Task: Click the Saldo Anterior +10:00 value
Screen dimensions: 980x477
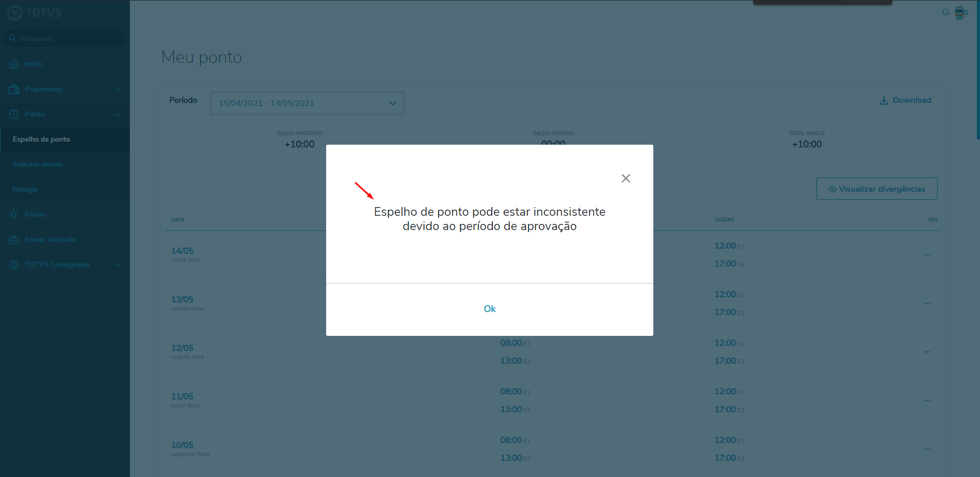Action: click(300, 144)
